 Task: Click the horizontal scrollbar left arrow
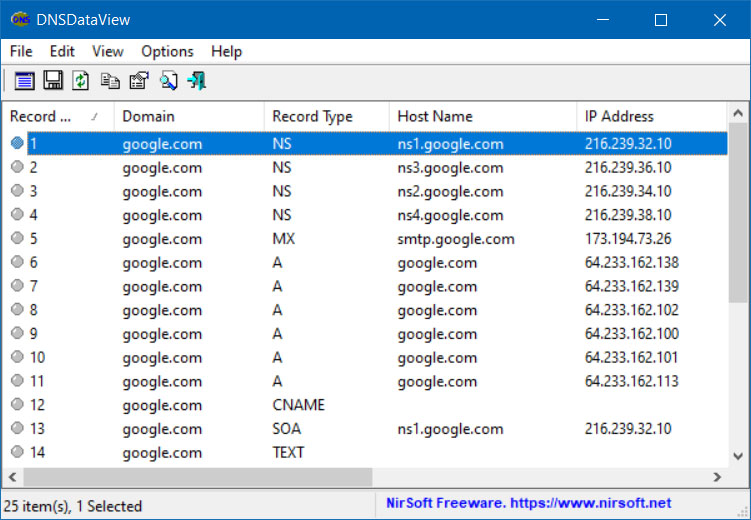(x=12, y=477)
